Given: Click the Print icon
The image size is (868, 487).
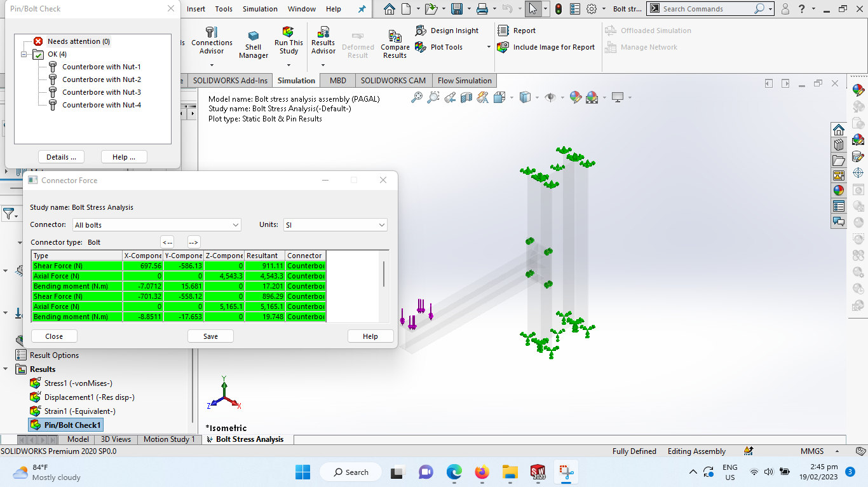Looking at the screenshot, I should [x=482, y=9].
